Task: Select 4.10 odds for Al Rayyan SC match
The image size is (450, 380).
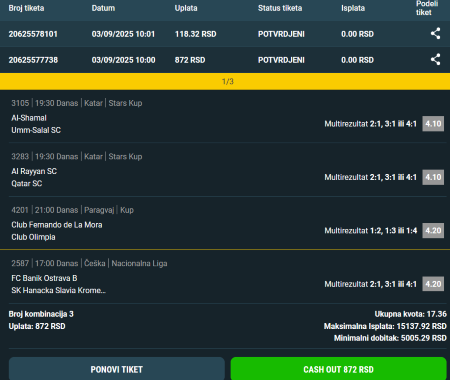Action: tap(433, 177)
